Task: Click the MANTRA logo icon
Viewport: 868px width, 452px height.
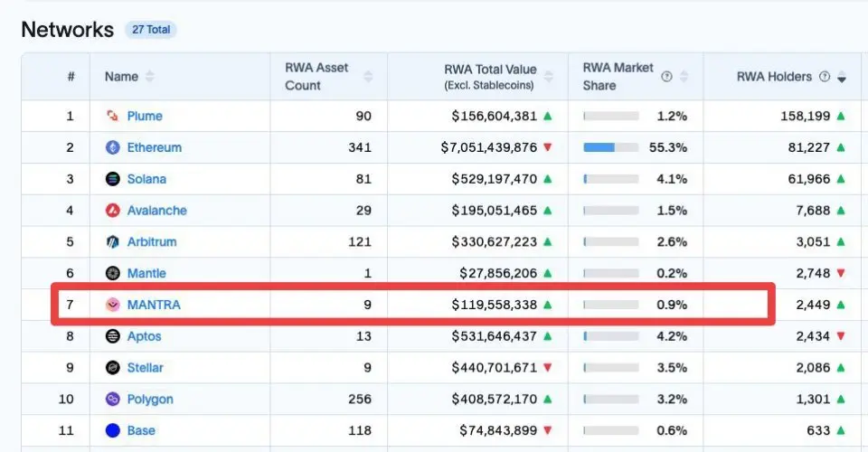Action: point(112,305)
